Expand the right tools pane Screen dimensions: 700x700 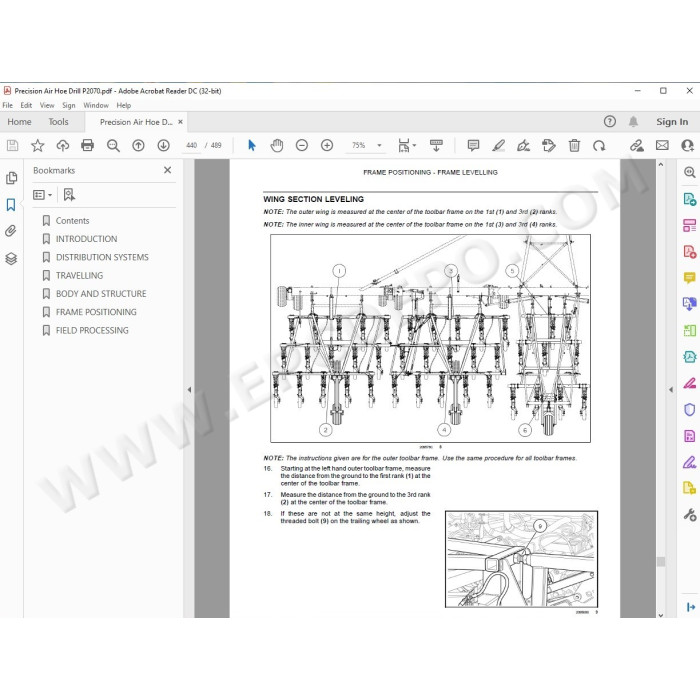(691, 607)
